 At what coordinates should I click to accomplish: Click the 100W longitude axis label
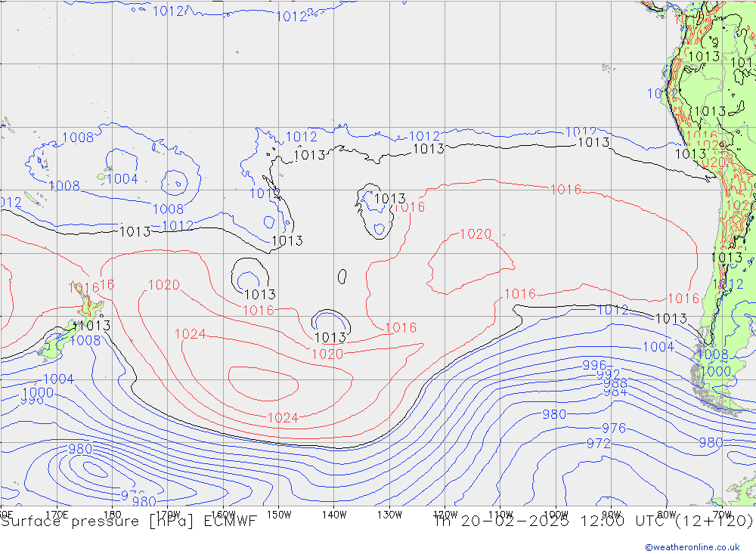[x=556, y=515]
